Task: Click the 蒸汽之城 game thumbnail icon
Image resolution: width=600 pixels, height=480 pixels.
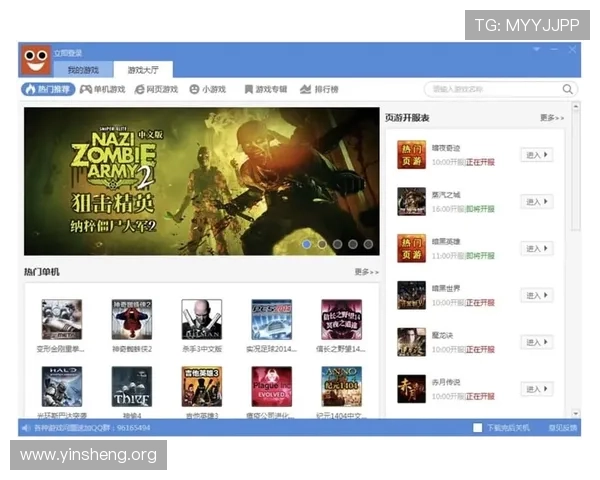Action: tap(411, 201)
